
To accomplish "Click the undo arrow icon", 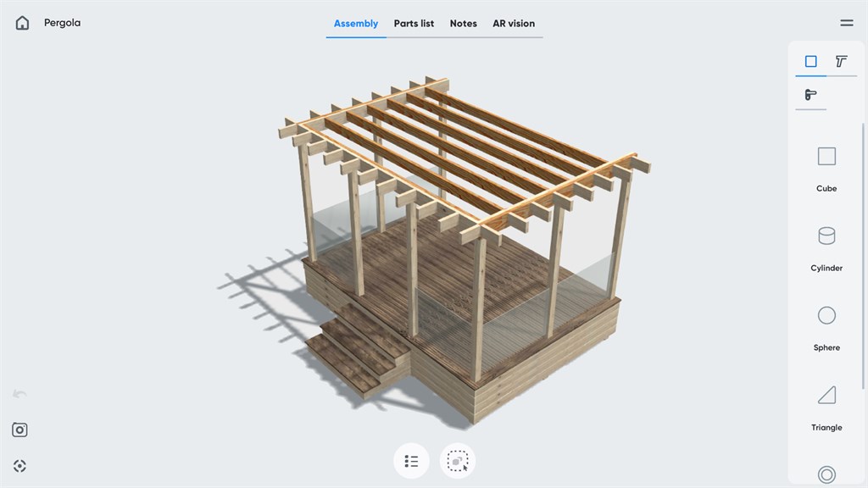I will coord(19,394).
